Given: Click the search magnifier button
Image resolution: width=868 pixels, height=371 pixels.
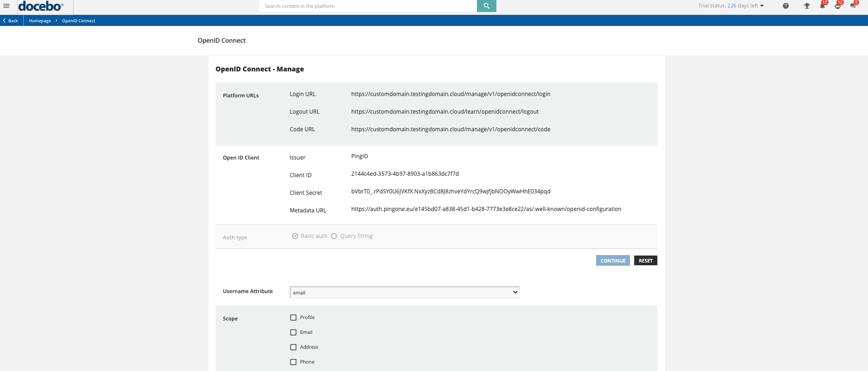Looking at the screenshot, I should (x=487, y=6).
